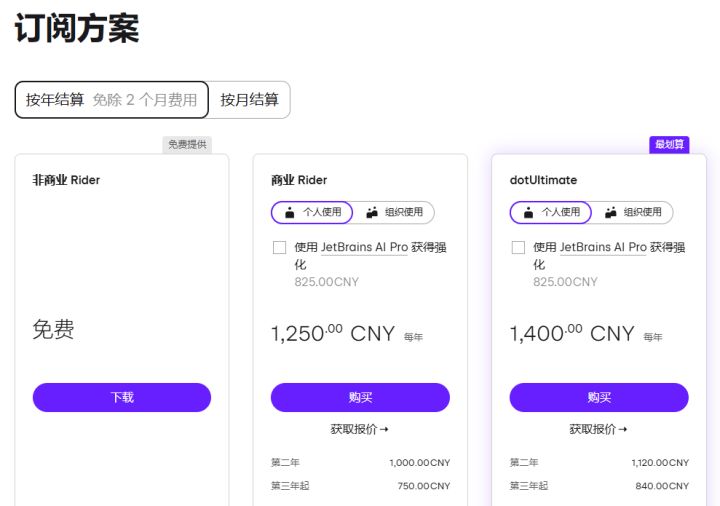Viewport: 720px width, 506px height.
Task: Click 825.00CNY AI Pro price in dotUltimate card
Action: 565,282
